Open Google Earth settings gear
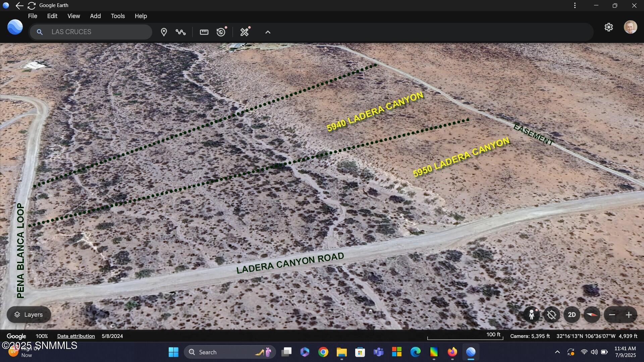This screenshot has height=362, width=644. click(x=609, y=27)
